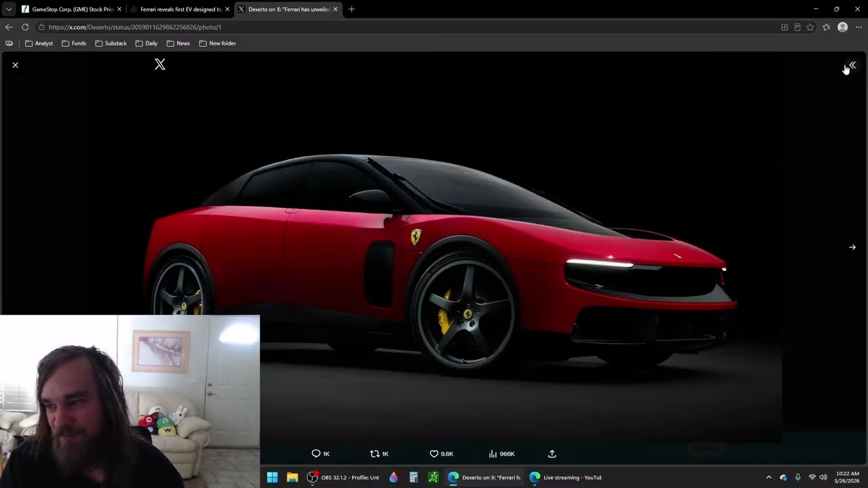Open the Analyst bookmarks folder
Image resolution: width=868 pixels, height=488 pixels.
coord(39,43)
